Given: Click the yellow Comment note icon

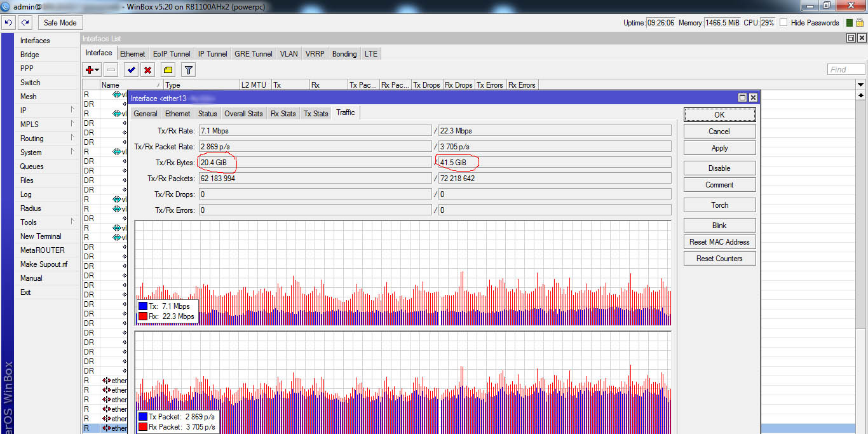Looking at the screenshot, I should point(168,70).
